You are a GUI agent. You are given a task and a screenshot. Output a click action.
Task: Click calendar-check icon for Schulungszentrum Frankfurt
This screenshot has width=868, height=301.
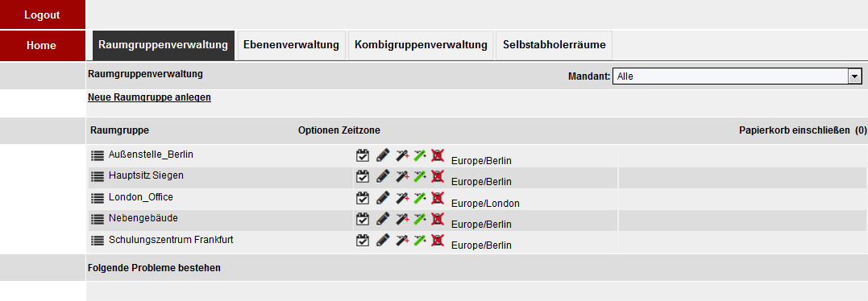tap(362, 241)
